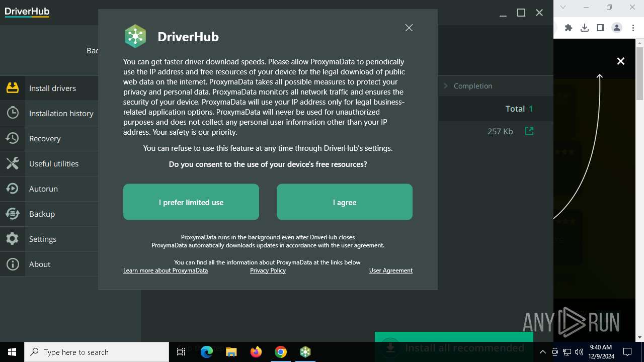Open the User Agreement link
The width and height of the screenshot is (644, 362).
click(x=391, y=270)
